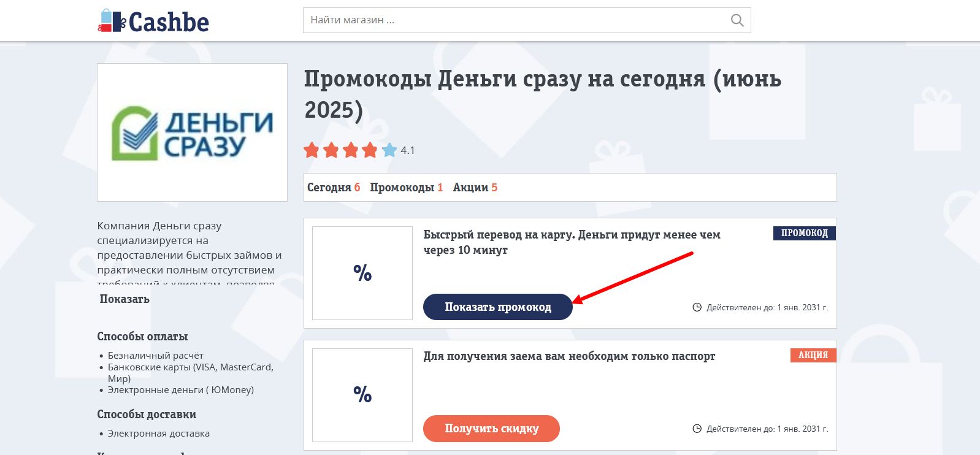Click the 'Безналичный расчёт' list item

(156, 356)
